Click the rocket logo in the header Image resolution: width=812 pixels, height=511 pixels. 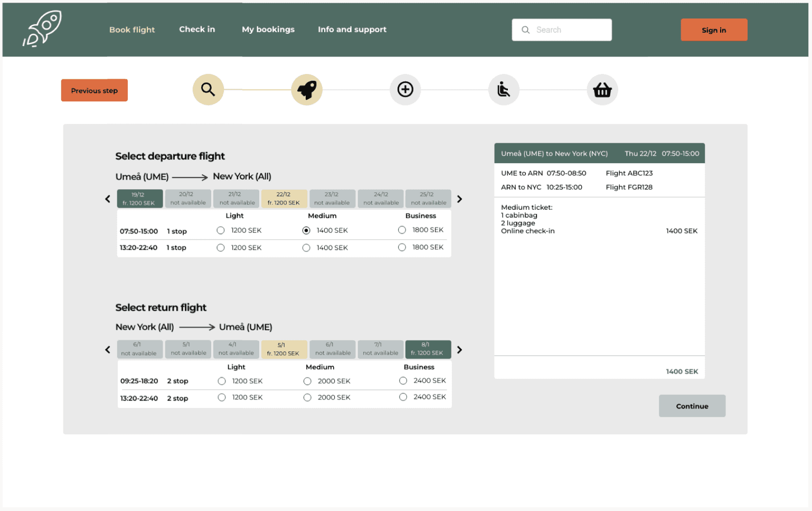coord(42,29)
